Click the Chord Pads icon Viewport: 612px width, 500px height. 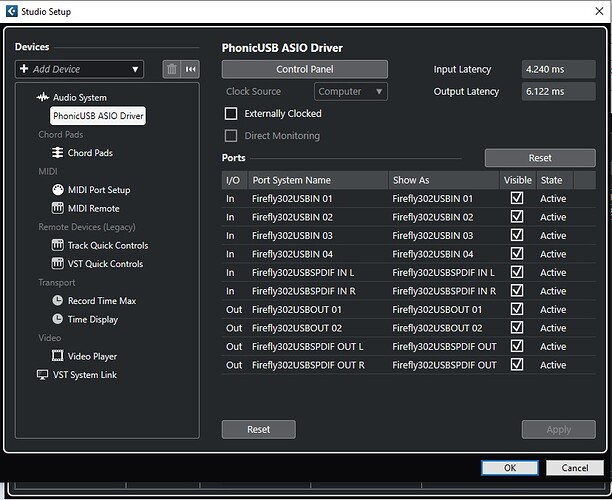click(57, 153)
